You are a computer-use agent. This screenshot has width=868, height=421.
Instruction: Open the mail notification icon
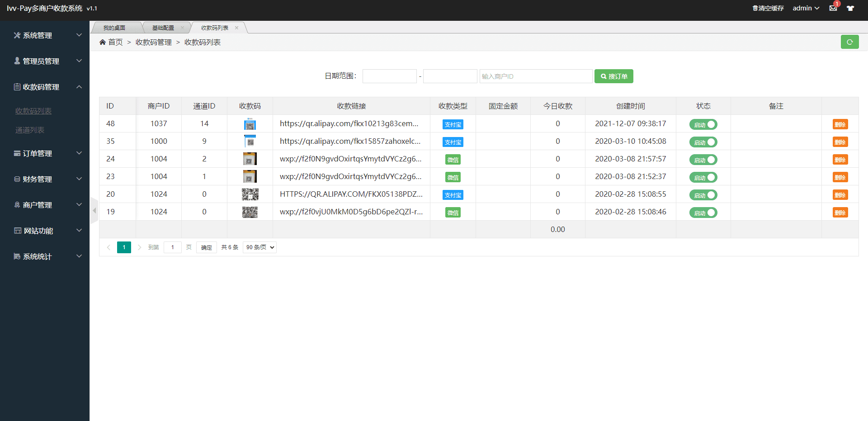(x=833, y=8)
